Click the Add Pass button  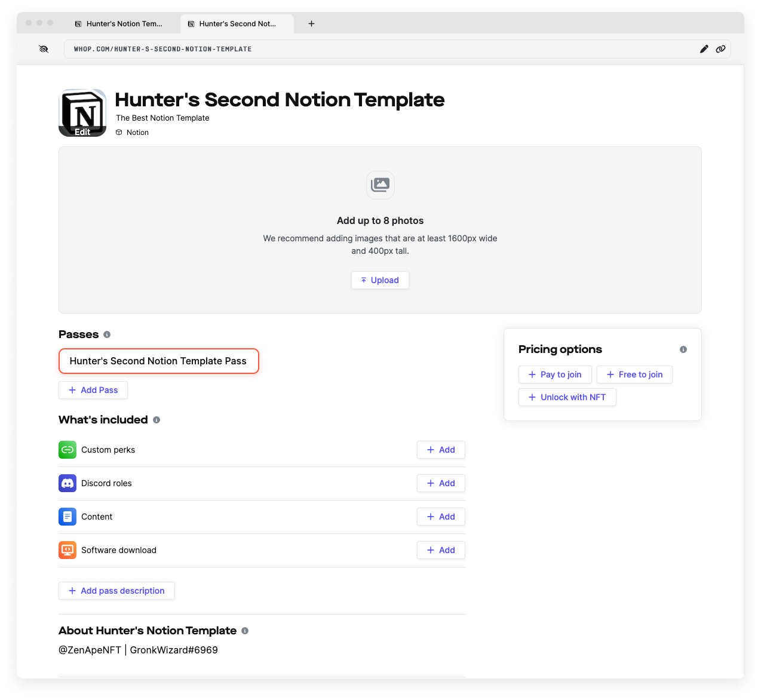(93, 390)
